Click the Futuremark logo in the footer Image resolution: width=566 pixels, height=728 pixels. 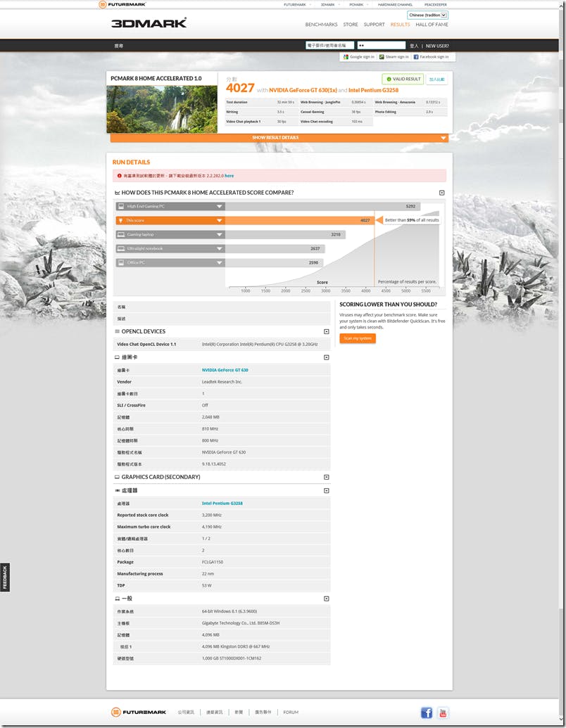[x=139, y=712]
